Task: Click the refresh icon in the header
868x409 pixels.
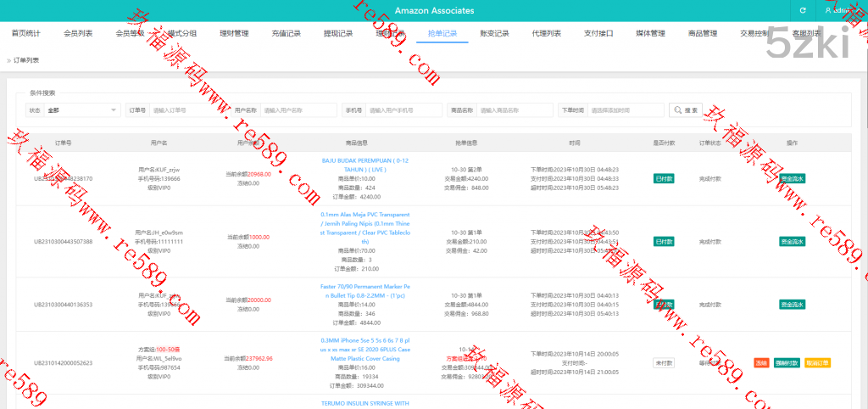Action: [802, 10]
